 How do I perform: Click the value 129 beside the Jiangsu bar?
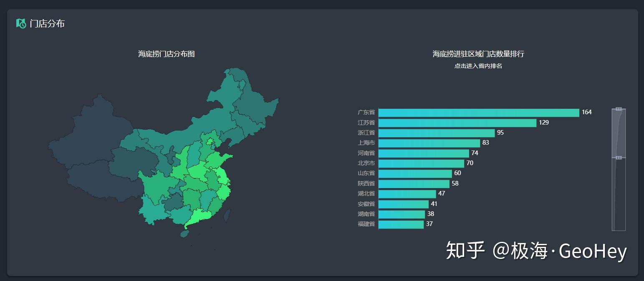pos(544,123)
